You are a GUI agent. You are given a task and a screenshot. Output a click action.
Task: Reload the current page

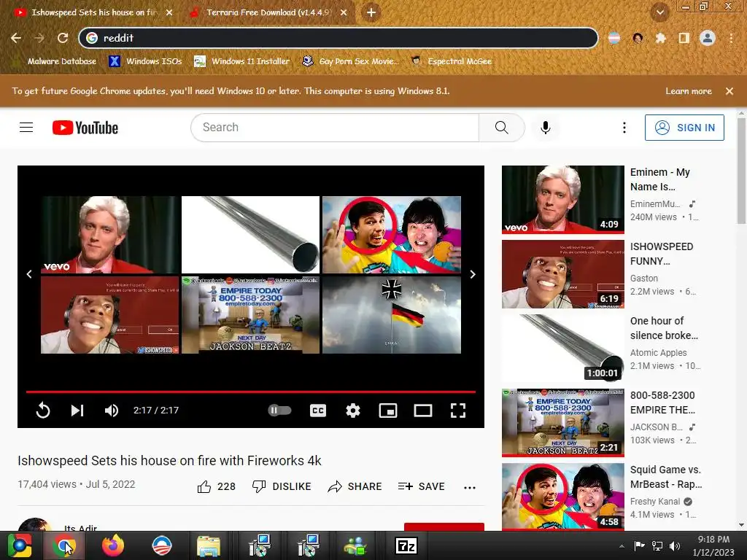(x=63, y=38)
